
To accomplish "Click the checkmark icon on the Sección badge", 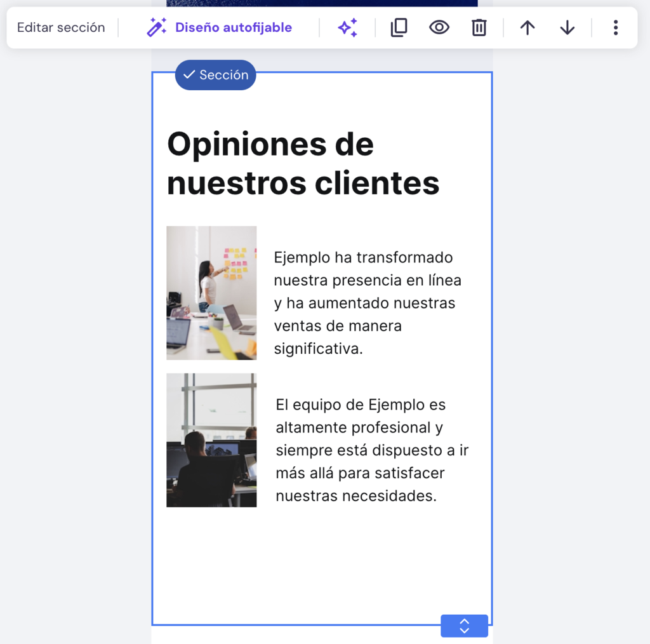I will point(189,74).
